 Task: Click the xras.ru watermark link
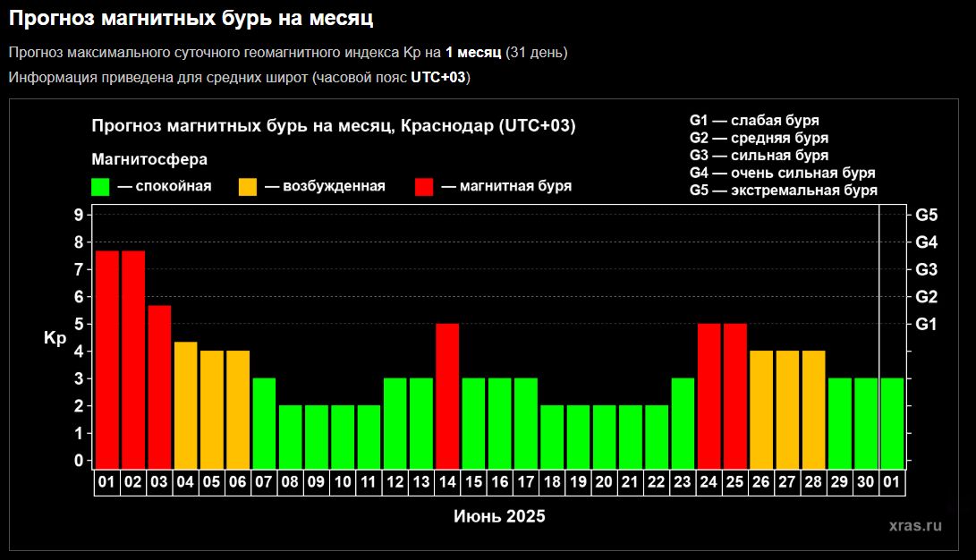915,525
